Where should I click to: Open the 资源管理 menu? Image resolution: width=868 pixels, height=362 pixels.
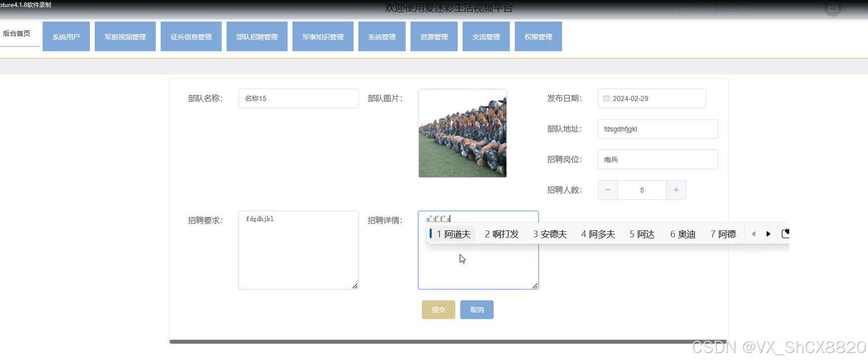434,36
